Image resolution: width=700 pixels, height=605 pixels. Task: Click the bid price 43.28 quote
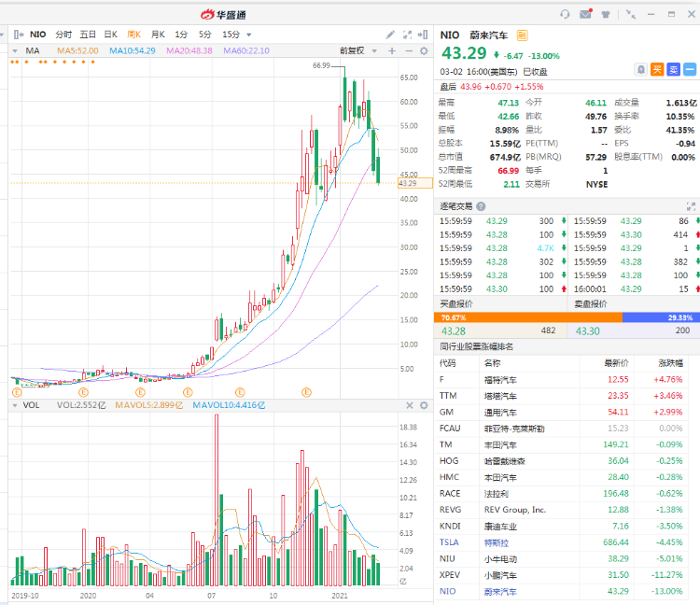(x=453, y=331)
